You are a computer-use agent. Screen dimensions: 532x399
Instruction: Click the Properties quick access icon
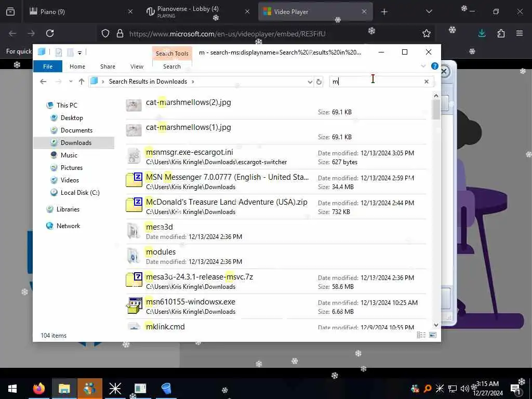coord(59,52)
